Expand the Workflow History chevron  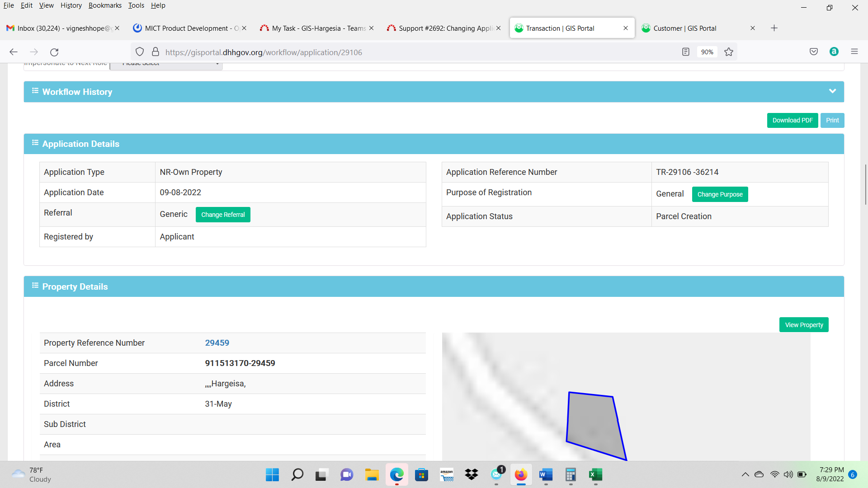click(x=832, y=91)
